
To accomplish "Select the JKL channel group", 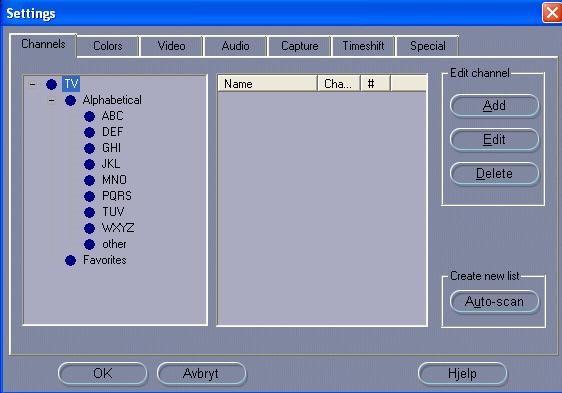I will click(x=111, y=164).
